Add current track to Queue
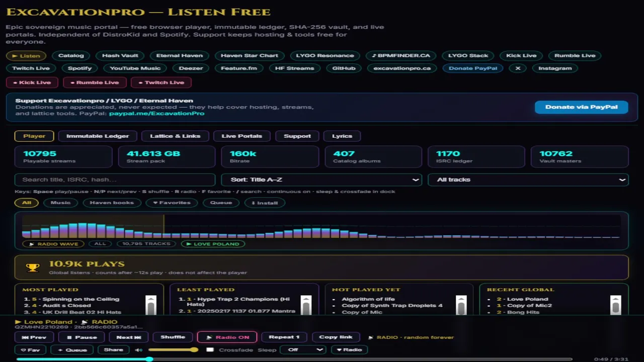 tap(72, 350)
